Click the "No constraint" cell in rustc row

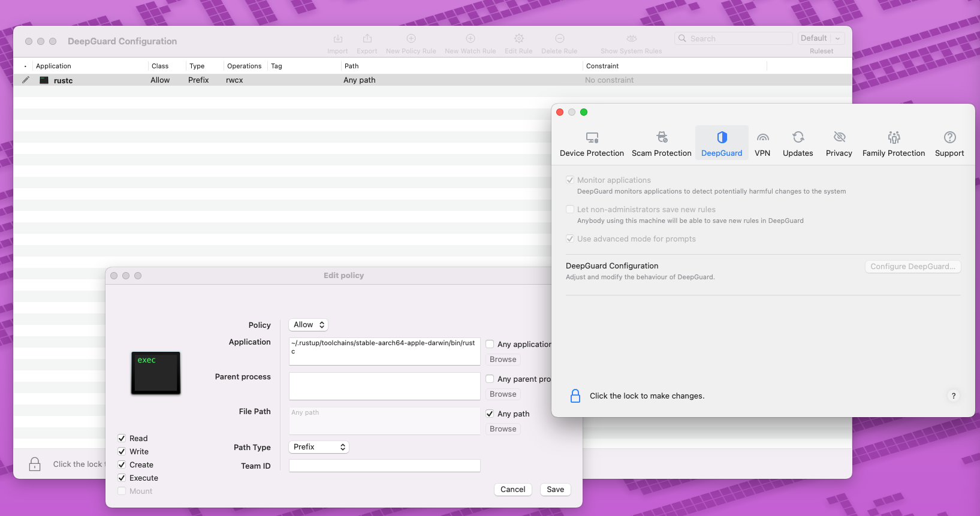point(609,80)
